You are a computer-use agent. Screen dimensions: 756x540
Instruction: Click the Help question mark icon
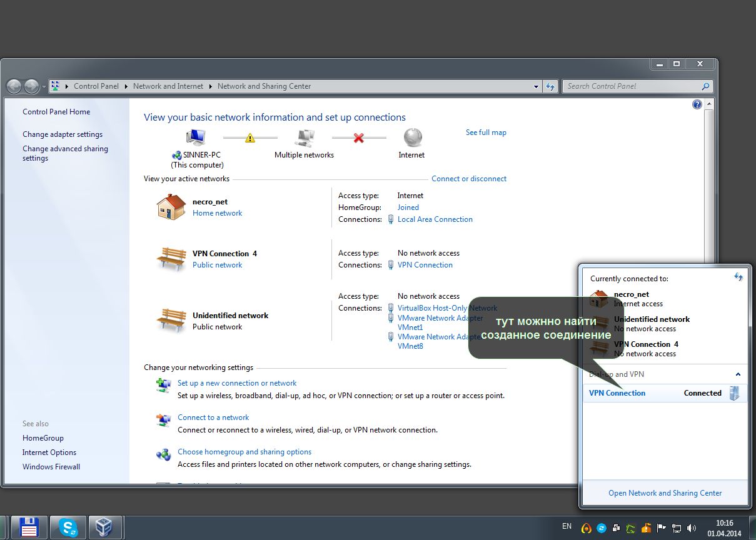pyautogui.click(x=697, y=104)
